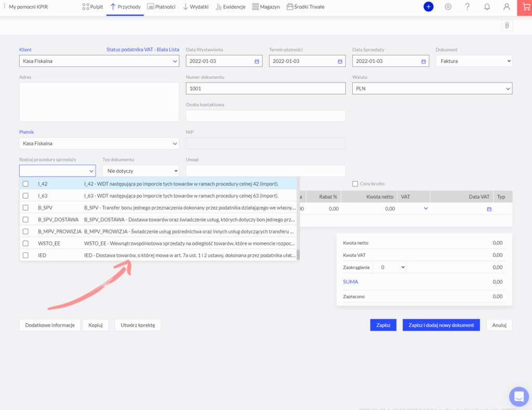The width and height of the screenshot is (532, 410).
Task: Open the Wydatki tab
Action: 196,7
